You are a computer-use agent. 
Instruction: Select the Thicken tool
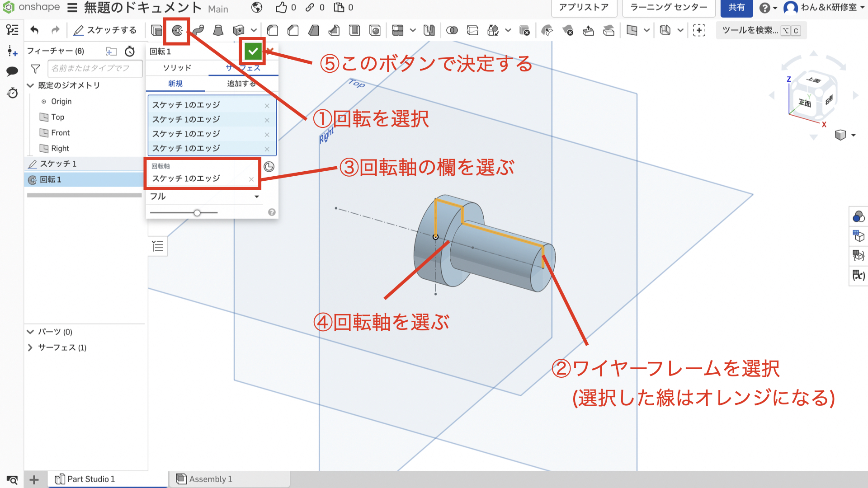tap(238, 30)
